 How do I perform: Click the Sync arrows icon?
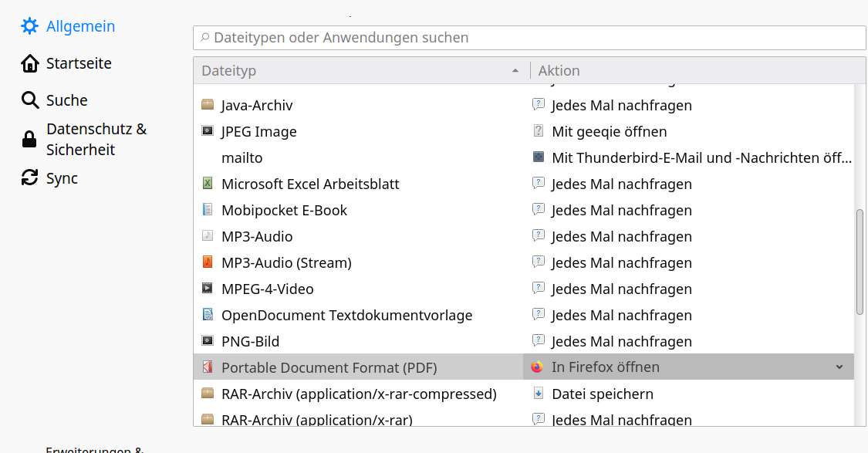tap(29, 178)
